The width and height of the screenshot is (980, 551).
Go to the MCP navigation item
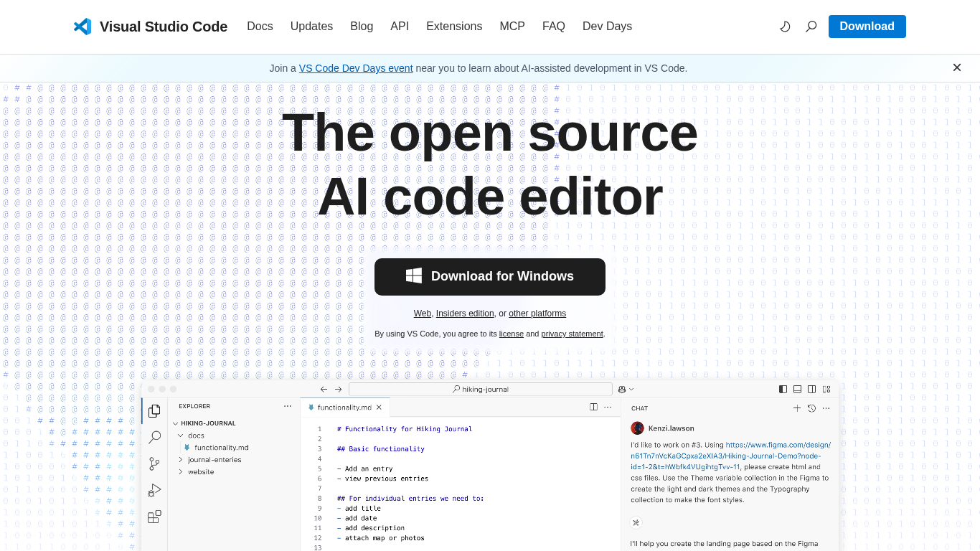[x=512, y=27]
